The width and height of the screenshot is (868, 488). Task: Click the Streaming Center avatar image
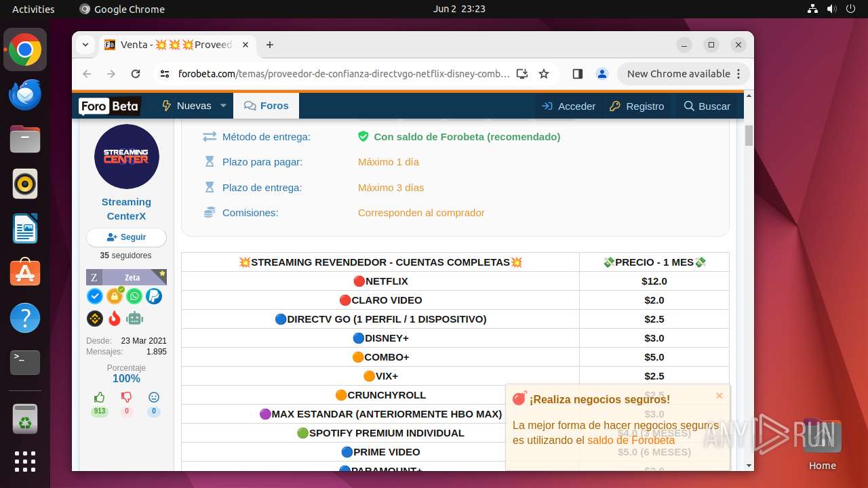point(127,157)
